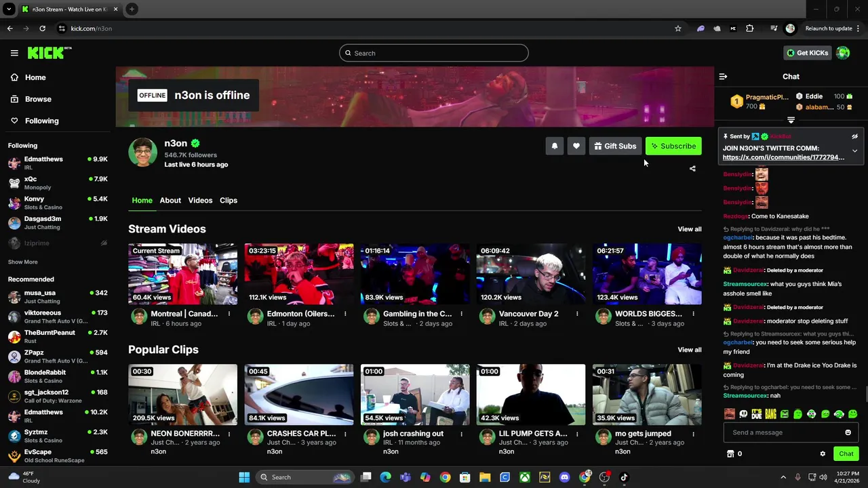The image size is (868, 488).
Task: Switch to the Videos tab
Action: point(200,201)
